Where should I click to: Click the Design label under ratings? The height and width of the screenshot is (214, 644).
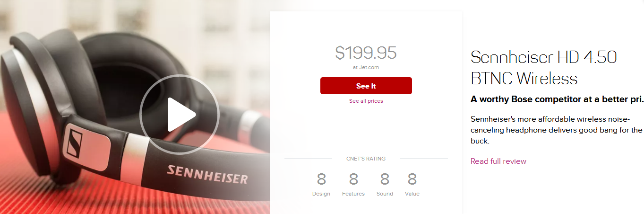point(321,194)
